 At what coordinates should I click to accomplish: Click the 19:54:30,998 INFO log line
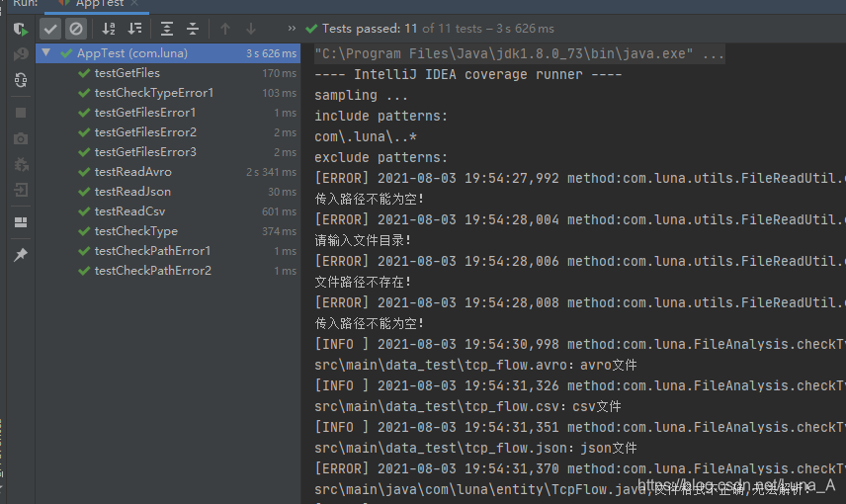tap(580, 344)
